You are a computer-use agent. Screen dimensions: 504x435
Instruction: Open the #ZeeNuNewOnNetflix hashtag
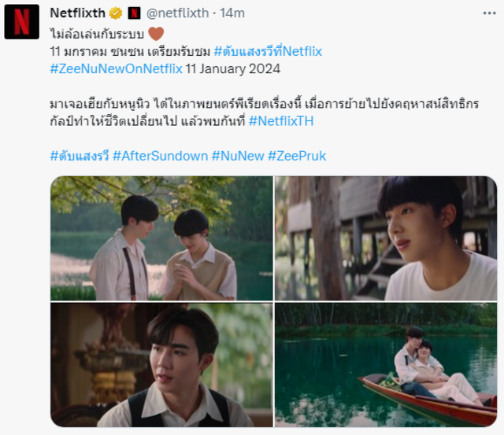click(116, 68)
